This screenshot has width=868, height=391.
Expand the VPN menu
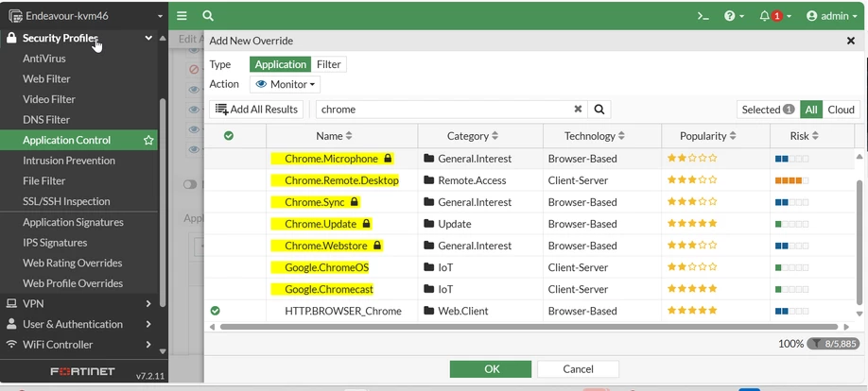pyautogui.click(x=148, y=303)
